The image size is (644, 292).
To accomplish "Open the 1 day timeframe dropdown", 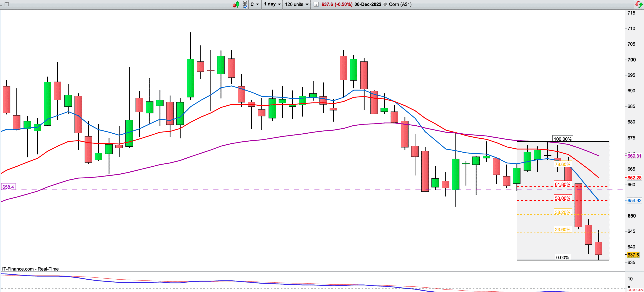I will 272,4.
